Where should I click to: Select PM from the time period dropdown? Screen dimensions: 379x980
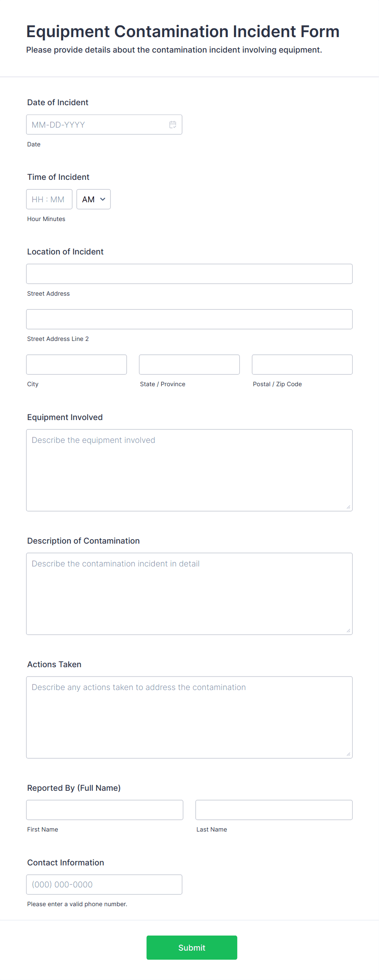(93, 199)
